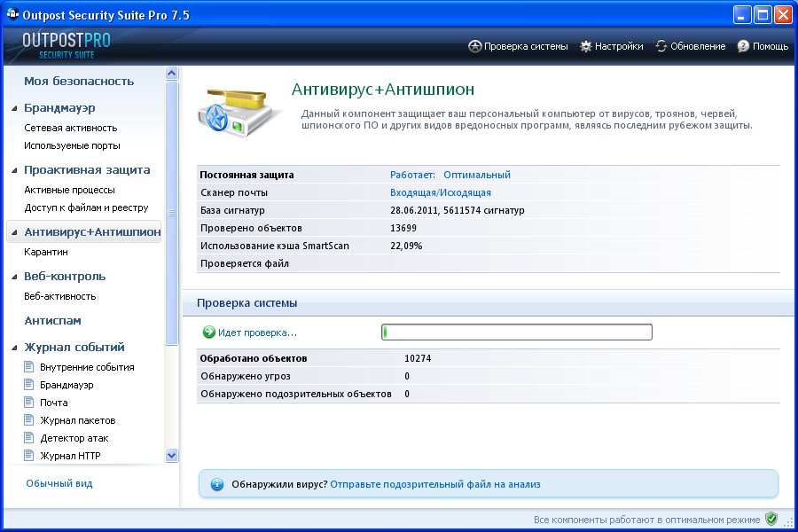
Task: Click the Идет проверка... link
Action: pyautogui.click(x=257, y=332)
